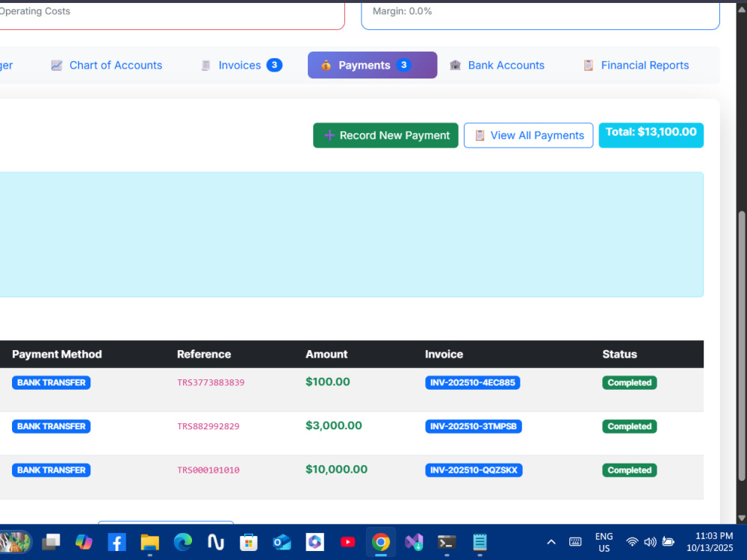
Task: Launch Copilot from the taskbar
Action: point(84,542)
